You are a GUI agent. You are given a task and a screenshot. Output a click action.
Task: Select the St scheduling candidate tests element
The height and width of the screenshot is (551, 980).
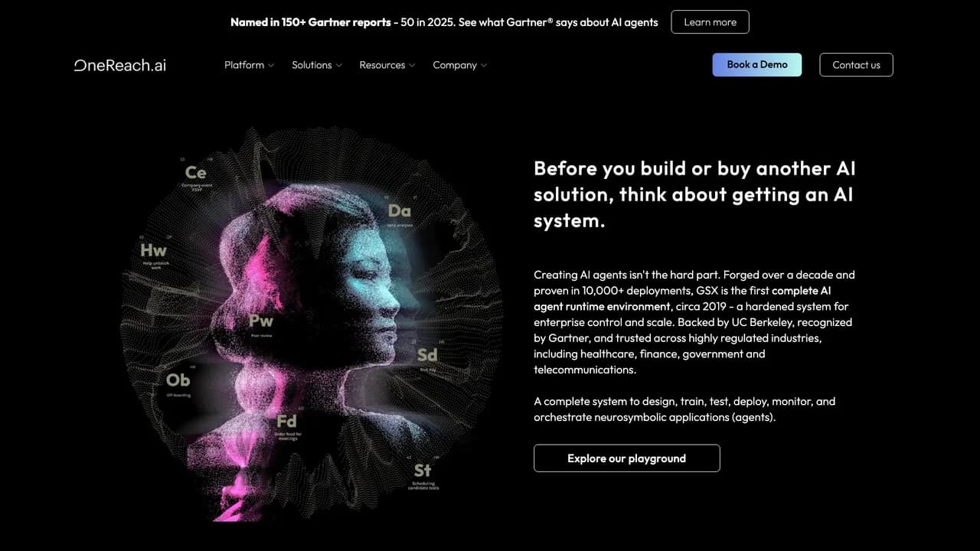point(423,474)
